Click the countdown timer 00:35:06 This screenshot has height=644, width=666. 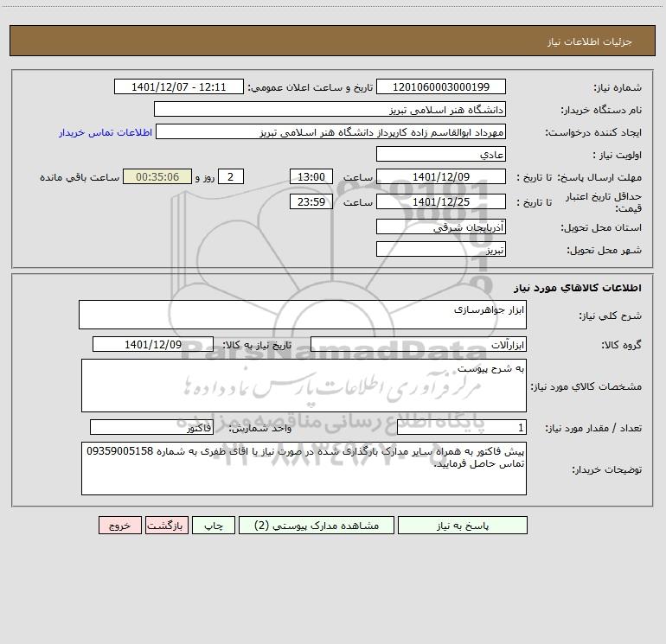pos(157,176)
